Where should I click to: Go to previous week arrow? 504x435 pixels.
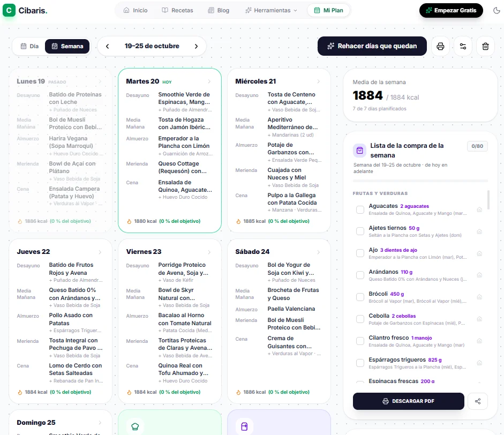pyautogui.click(x=107, y=46)
